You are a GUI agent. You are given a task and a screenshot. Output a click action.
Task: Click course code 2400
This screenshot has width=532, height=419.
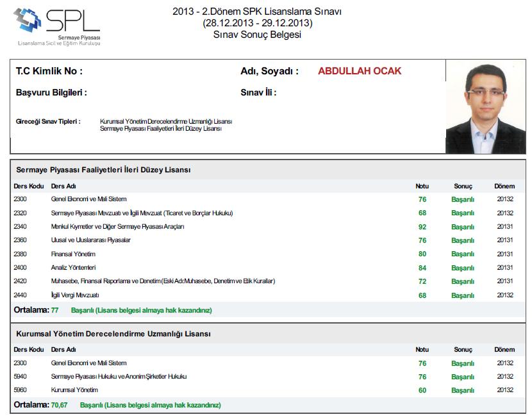(x=20, y=267)
